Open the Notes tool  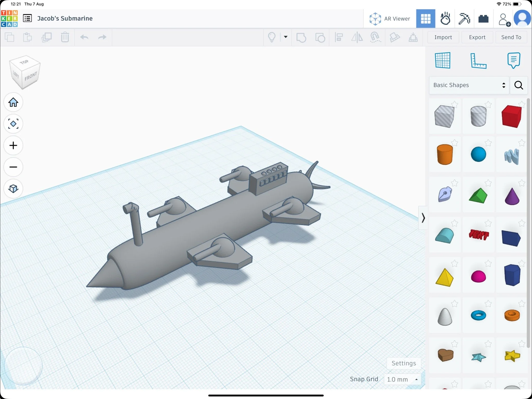point(514,61)
